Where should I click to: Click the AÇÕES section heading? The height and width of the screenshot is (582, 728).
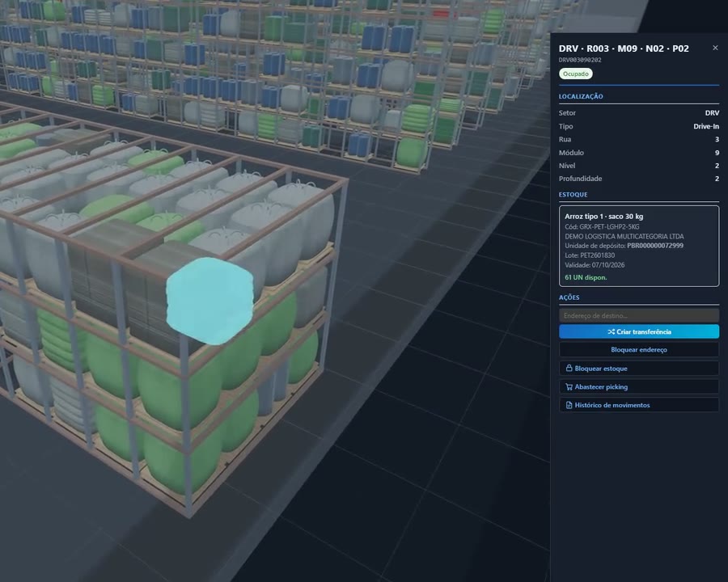[x=569, y=297]
